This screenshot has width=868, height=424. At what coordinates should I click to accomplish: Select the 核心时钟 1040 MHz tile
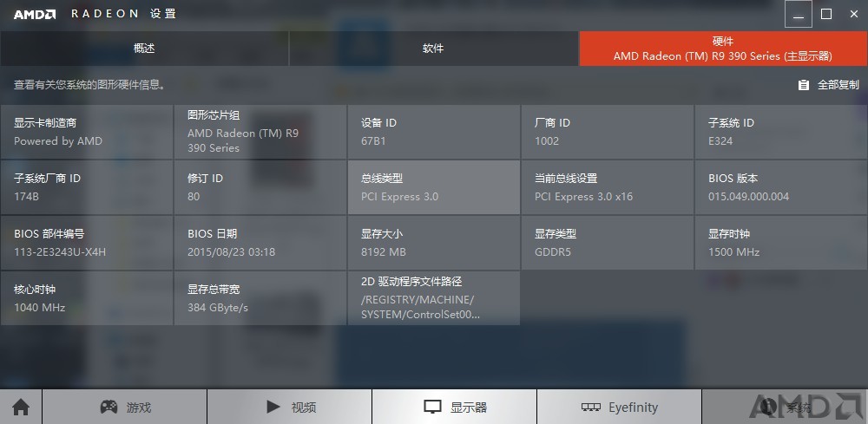click(x=87, y=298)
